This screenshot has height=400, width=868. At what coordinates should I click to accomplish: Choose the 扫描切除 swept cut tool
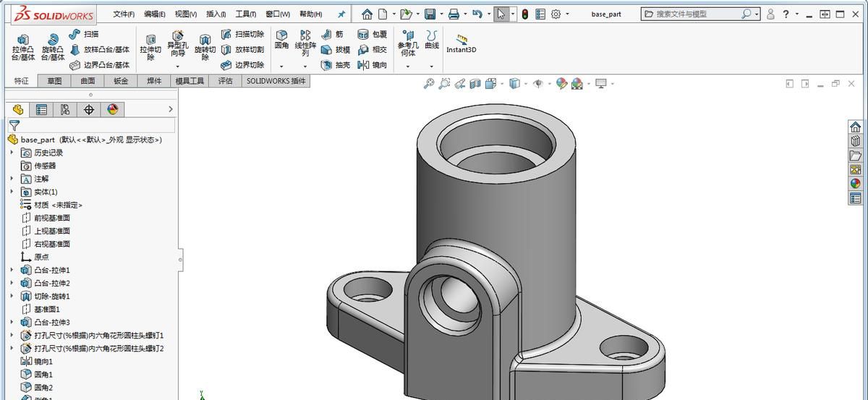coord(242,34)
